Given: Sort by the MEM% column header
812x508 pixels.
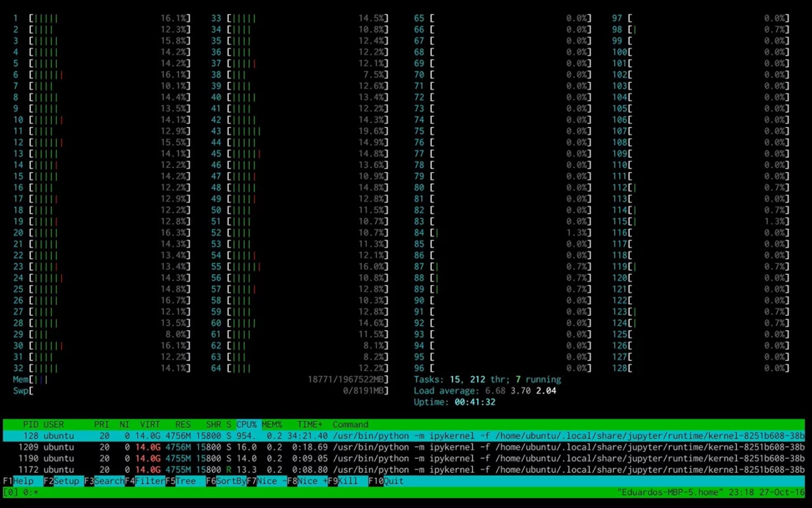Looking at the screenshot, I should click(272, 424).
